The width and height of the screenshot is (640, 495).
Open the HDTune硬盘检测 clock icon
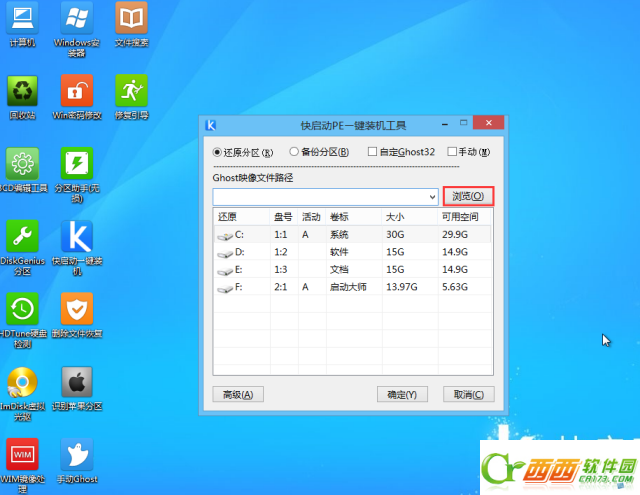pos(22,309)
